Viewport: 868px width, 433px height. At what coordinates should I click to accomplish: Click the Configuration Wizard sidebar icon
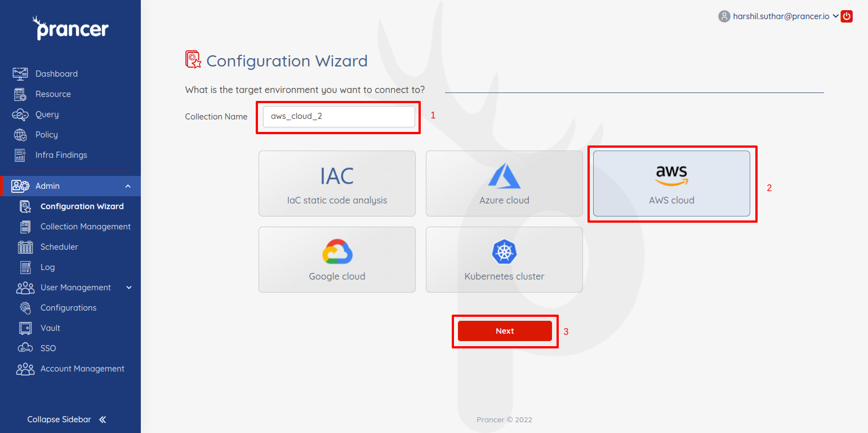(x=25, y=206)
